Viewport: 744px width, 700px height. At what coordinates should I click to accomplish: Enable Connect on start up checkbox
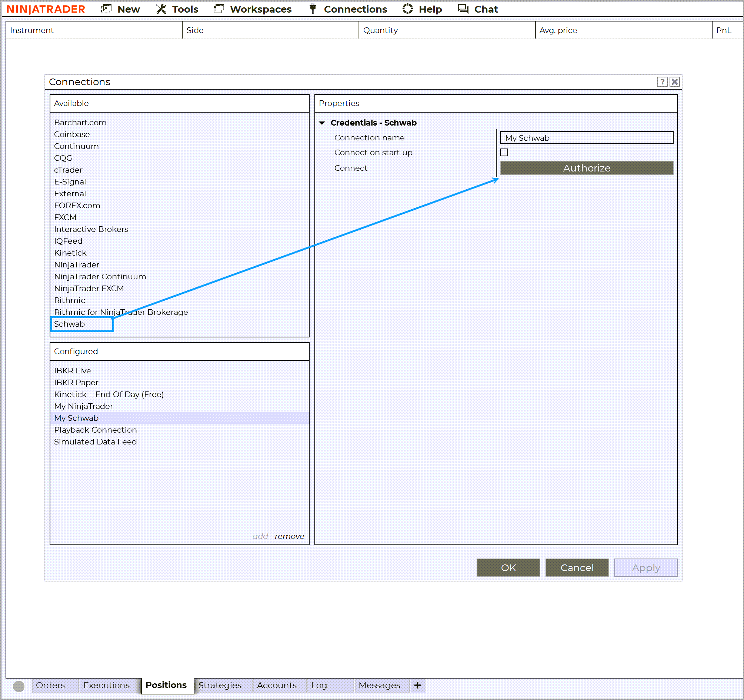(504, 152)
